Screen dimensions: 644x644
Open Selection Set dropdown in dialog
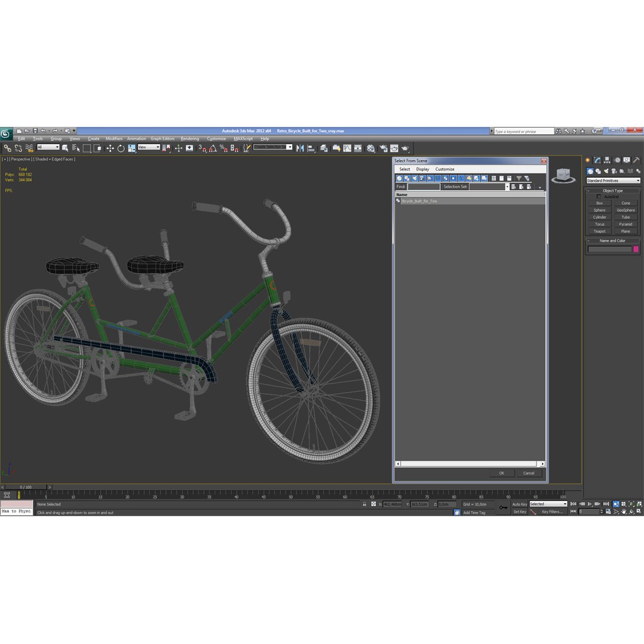pos(507,187)
